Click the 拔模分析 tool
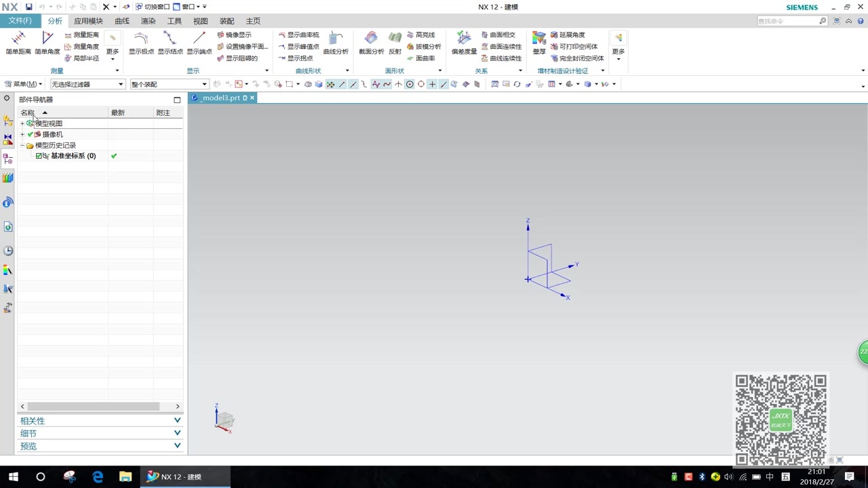The image size is (868, 488). click(x=424, y=47)
